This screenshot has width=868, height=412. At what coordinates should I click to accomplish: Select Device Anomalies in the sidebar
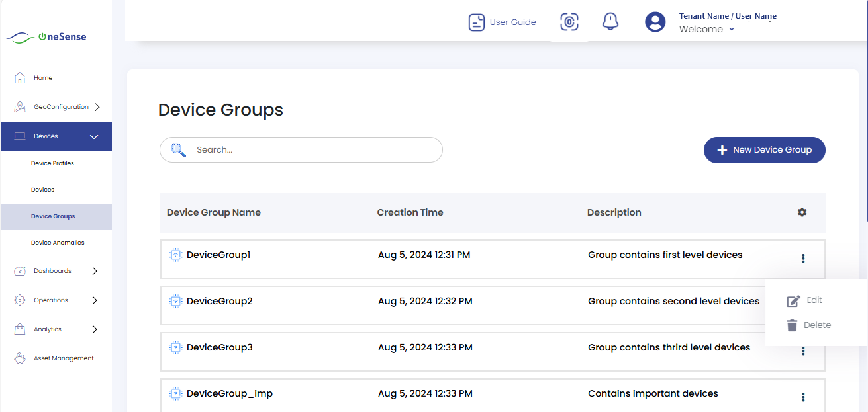[x=58, y=242]
